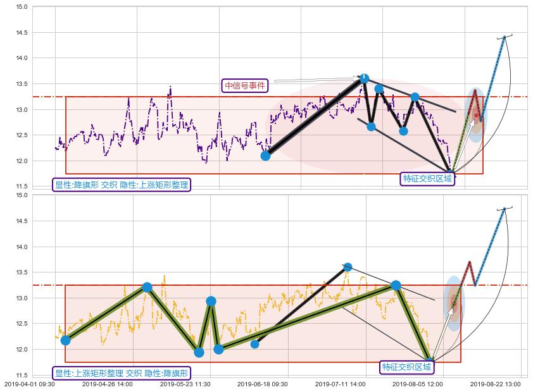Image resolution: width=533 pixels, height=392 pixels.
Task: Click x-axis tick label "2019-04-01 09:30"
Action: click(x=29, y=384)
